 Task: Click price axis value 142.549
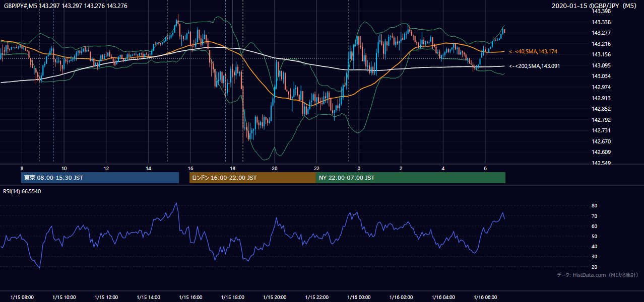pos(601,163)
